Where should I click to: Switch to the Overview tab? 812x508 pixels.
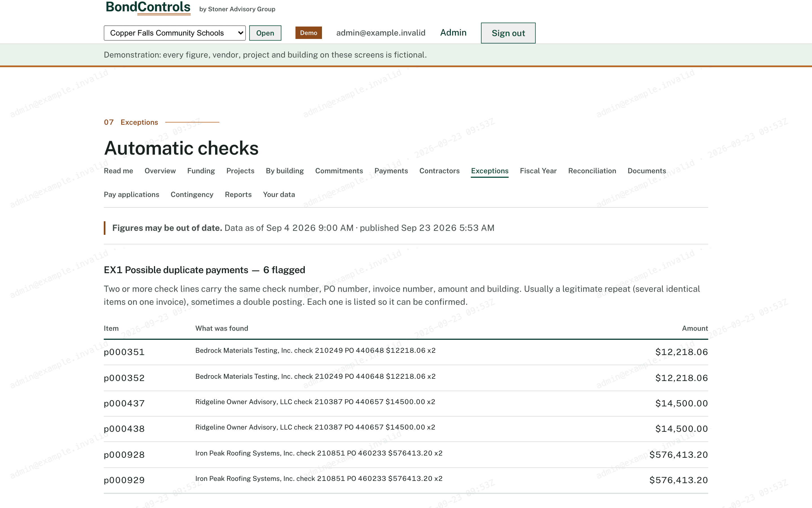point(160,171)
